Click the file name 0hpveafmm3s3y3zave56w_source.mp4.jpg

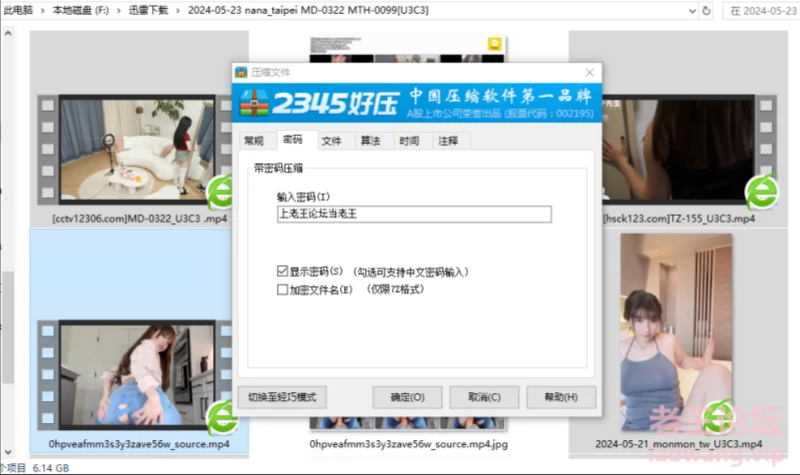tap(408, 444)
